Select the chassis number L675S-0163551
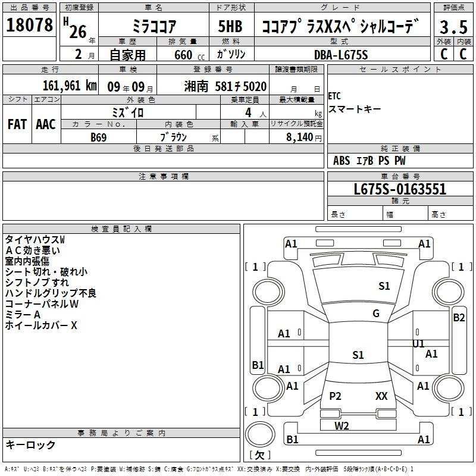The image size is (476, 476). 400,190
